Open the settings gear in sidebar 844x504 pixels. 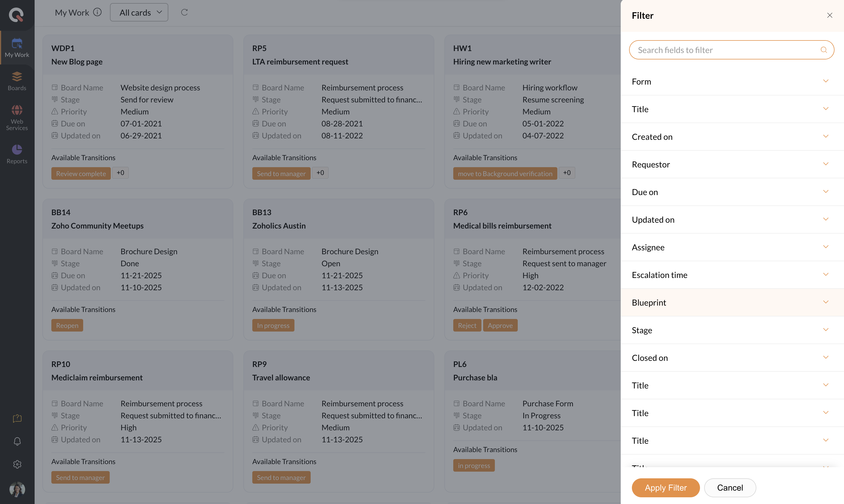click(x=17, y=464)
